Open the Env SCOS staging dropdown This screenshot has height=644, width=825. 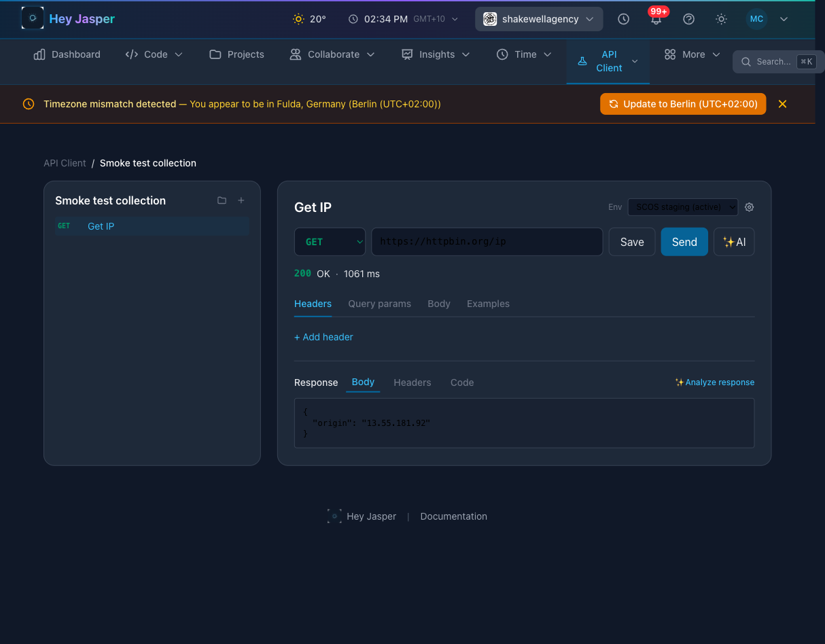683,207
